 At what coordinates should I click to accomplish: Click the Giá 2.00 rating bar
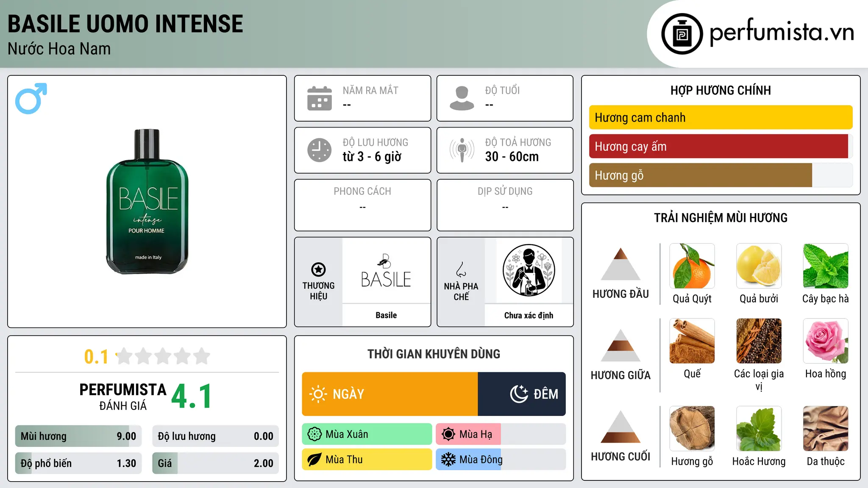tap(215, 463)
